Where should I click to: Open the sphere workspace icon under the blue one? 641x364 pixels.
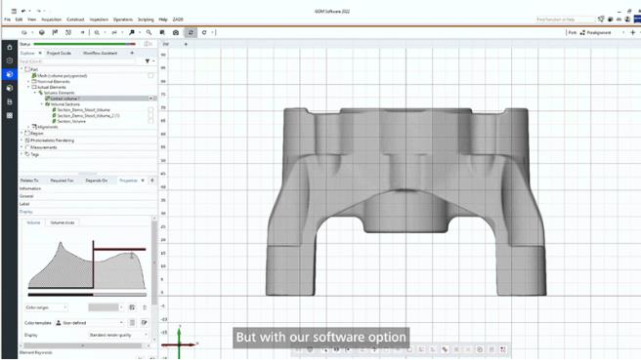point(10,88)
